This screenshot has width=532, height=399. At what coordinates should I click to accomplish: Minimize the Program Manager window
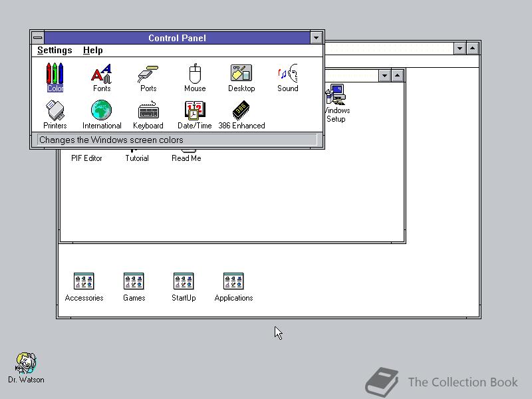coord(460,48)
